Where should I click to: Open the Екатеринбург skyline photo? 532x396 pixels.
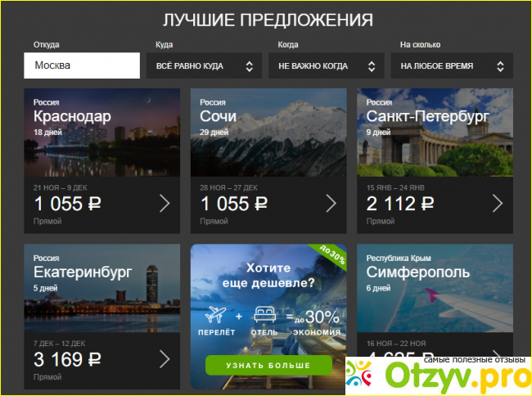(101, 288)
